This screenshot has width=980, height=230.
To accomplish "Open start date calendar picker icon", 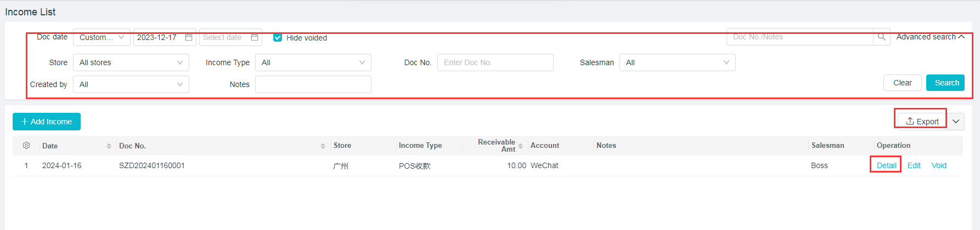I will (x=189, y=37).
